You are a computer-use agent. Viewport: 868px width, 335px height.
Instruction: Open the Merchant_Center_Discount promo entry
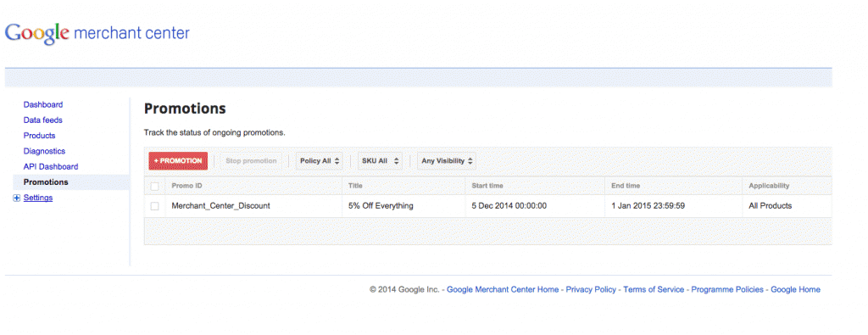221,206
